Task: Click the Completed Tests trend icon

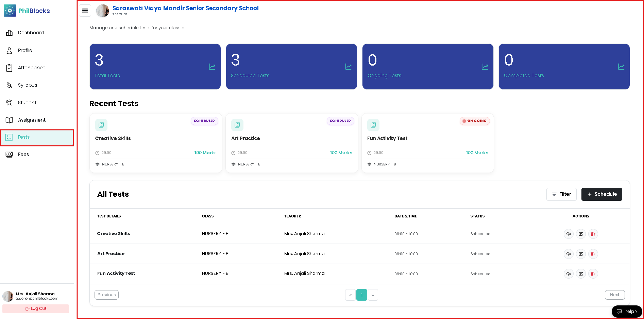Action: pos(621,67)
